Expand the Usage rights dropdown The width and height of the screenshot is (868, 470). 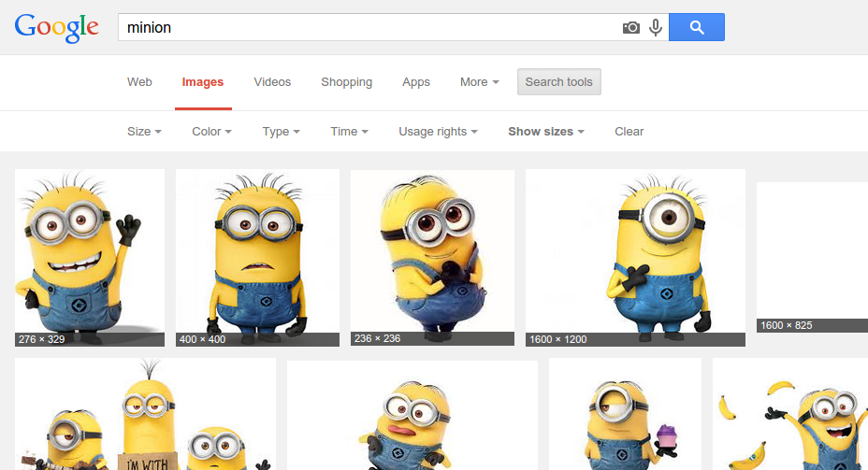[439, 132]
